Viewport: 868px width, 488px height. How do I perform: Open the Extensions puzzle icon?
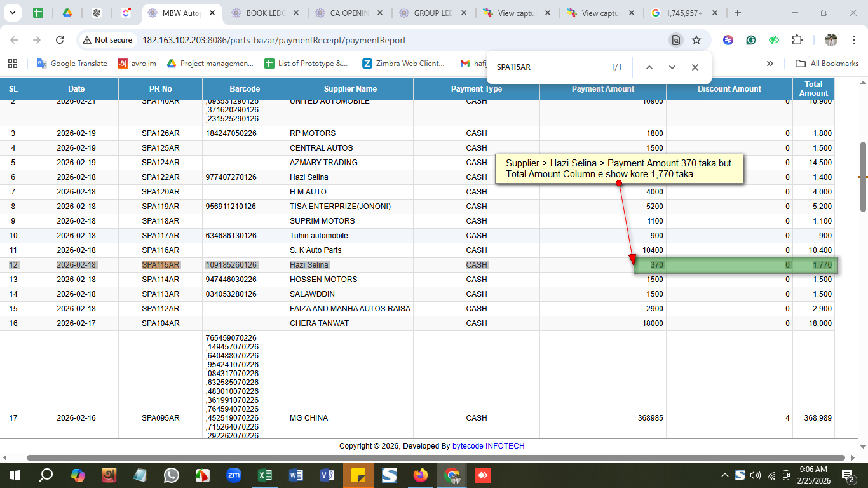tap(797, 40)
